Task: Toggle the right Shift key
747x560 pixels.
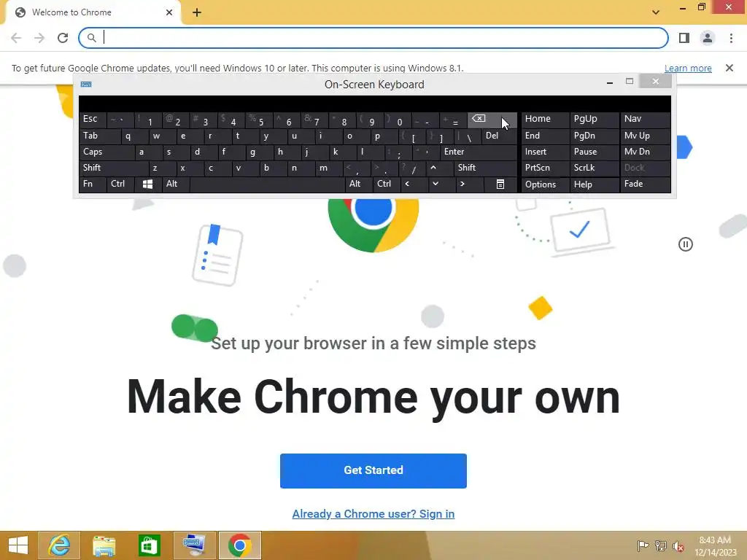Action: [485, 168]
